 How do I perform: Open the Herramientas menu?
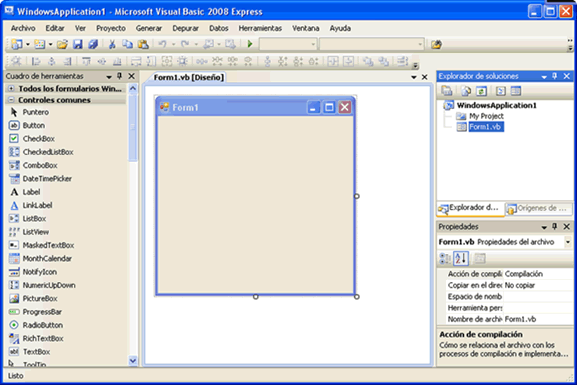coord(260,28)
